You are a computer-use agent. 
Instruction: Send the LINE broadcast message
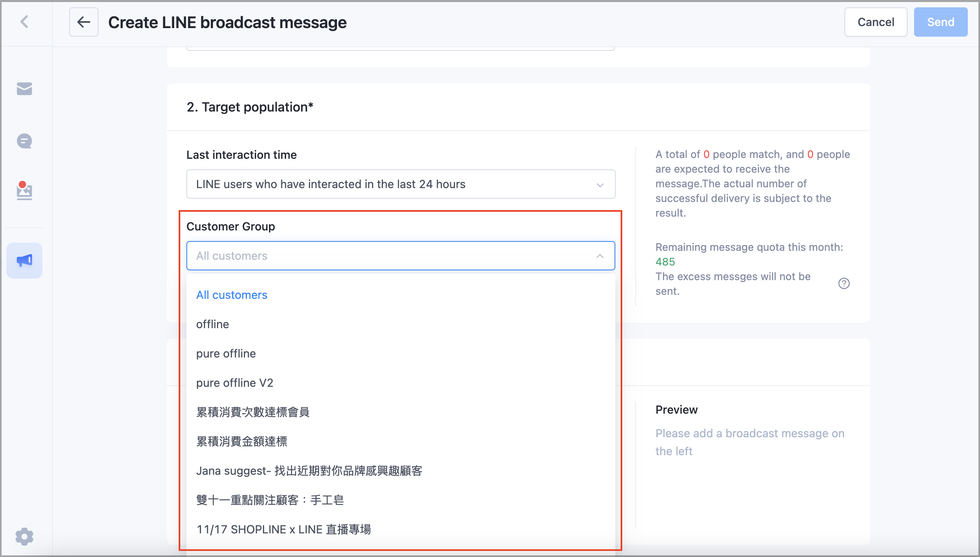pos(941,22)
